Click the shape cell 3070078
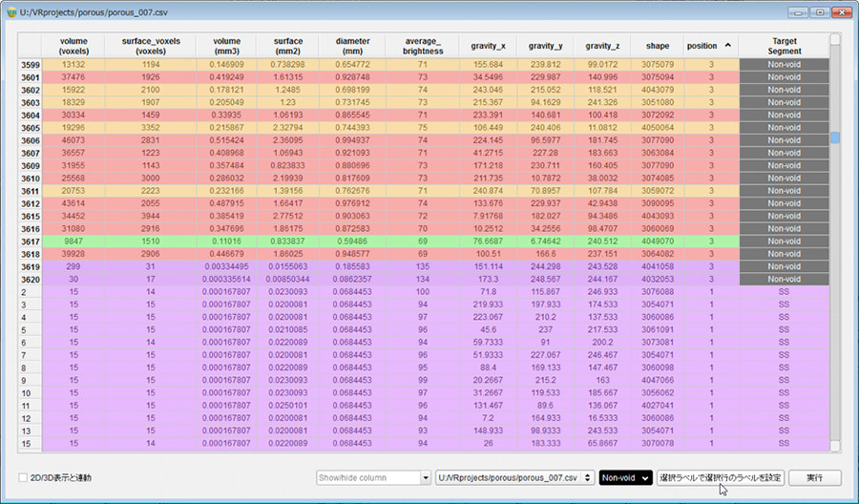This screenshot has height=504, width=859. [657, 443]
